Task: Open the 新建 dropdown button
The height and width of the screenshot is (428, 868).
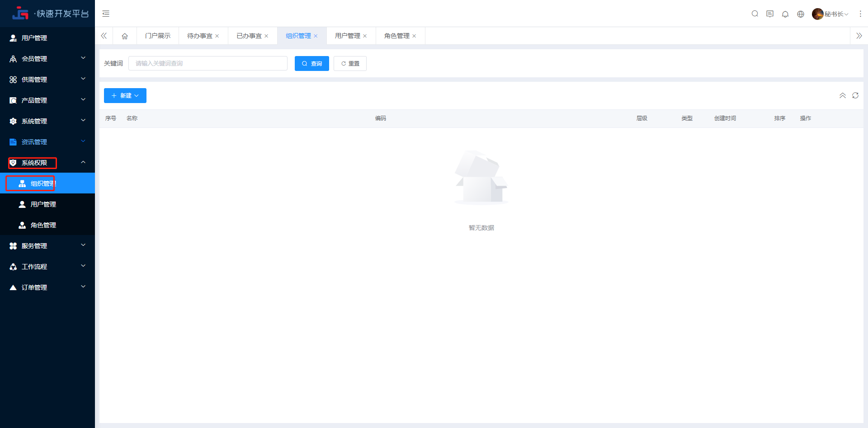Action: pos(125,96)
